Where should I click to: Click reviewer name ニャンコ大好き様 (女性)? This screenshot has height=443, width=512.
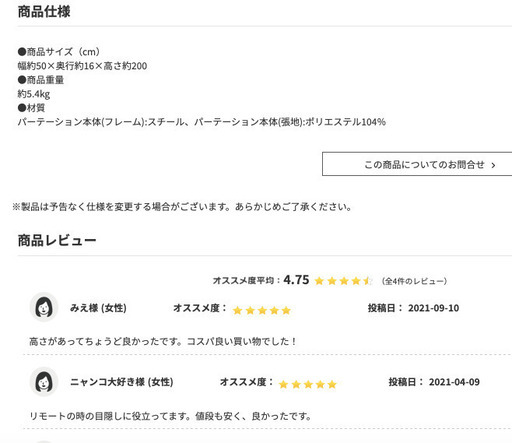[121, 382]
